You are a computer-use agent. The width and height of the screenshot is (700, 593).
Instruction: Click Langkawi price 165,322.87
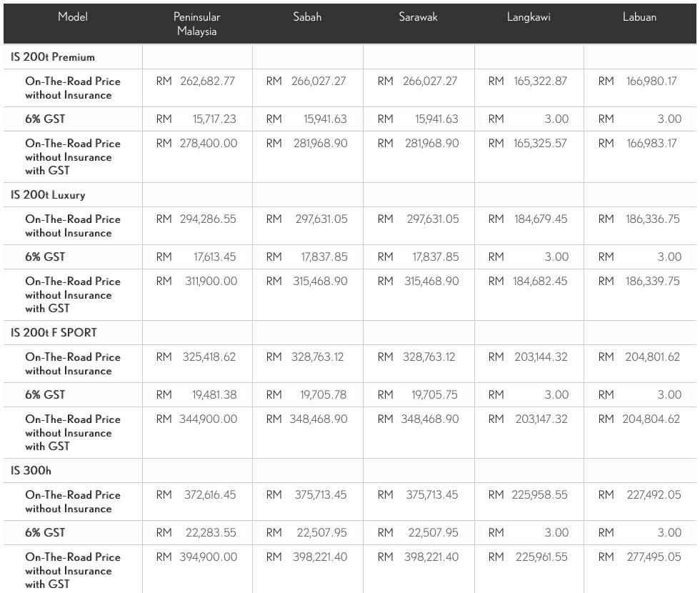540,81
